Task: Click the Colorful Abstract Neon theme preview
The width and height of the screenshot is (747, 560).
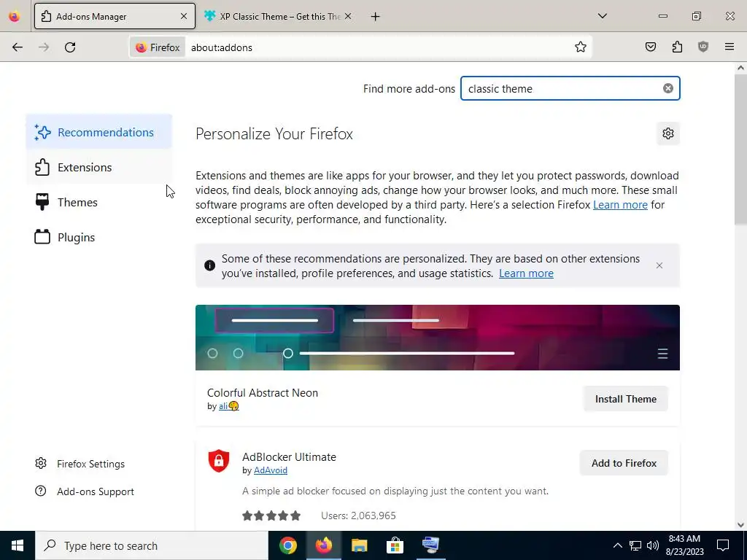Action: pos(438,337)
